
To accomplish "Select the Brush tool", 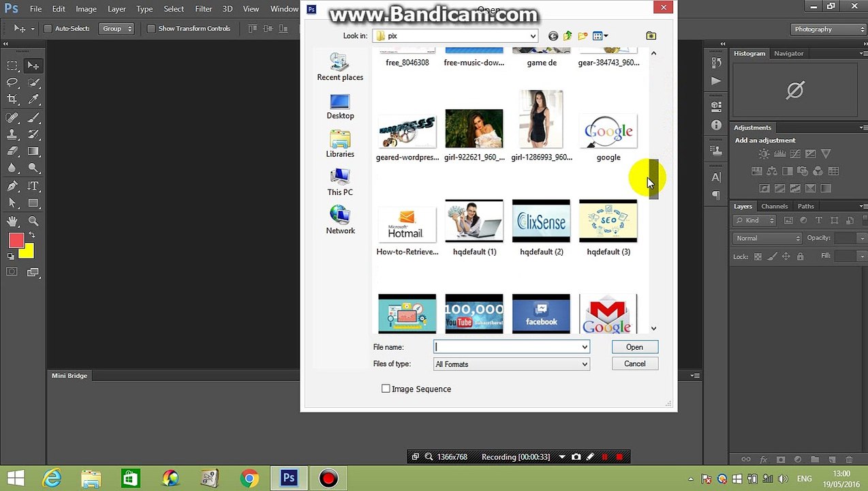I will point(33,117).
